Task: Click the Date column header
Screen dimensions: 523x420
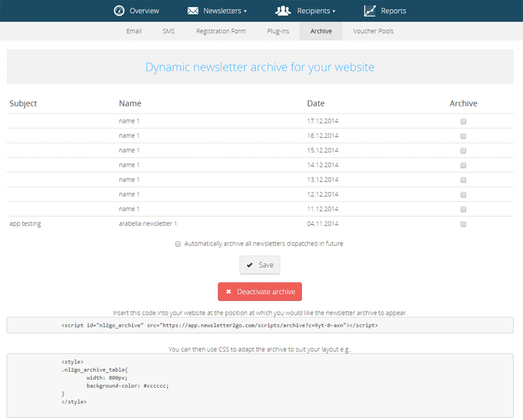Action: 316,103
